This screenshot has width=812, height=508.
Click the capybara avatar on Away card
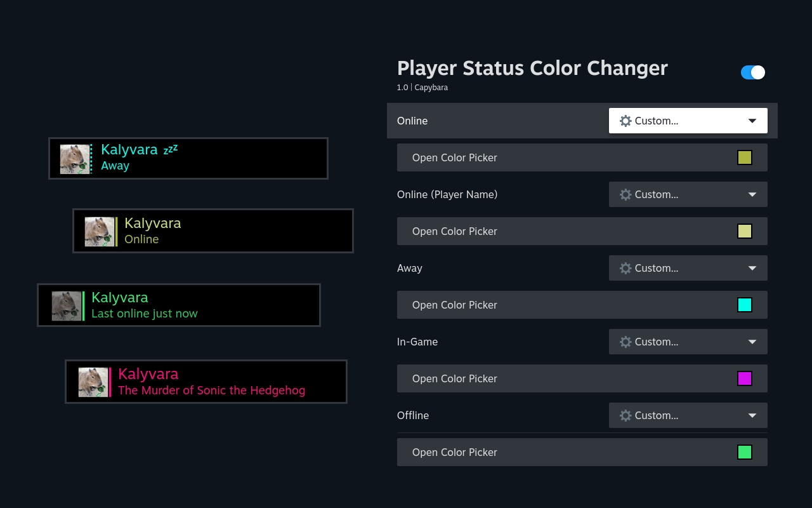pyautogui.click(x=75, y=159)
